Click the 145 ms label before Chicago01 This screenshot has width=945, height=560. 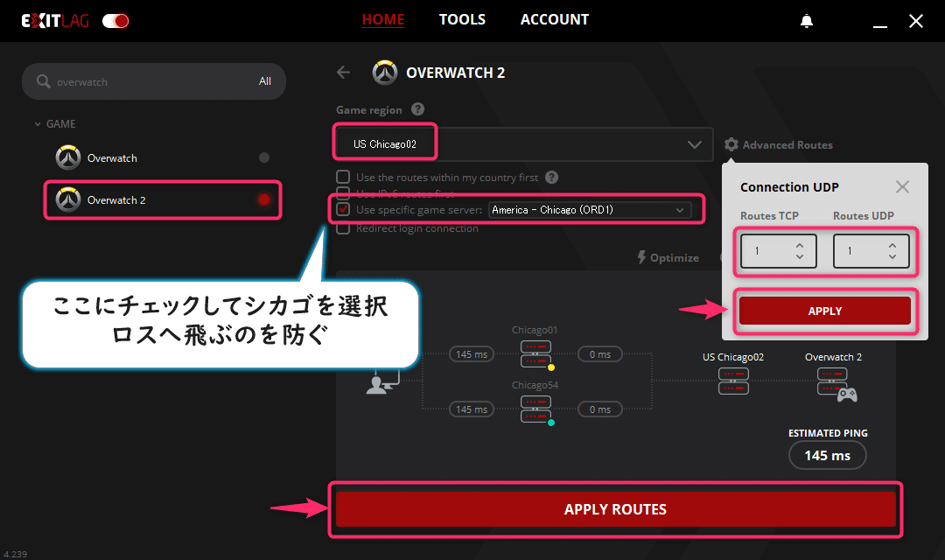coord(472,354)
